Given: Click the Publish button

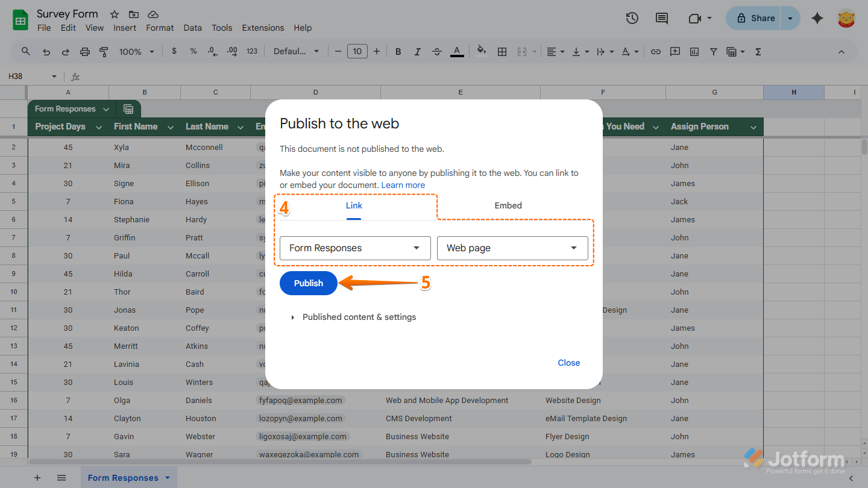Looking at the screenshot, I should (x=308, y=283).
